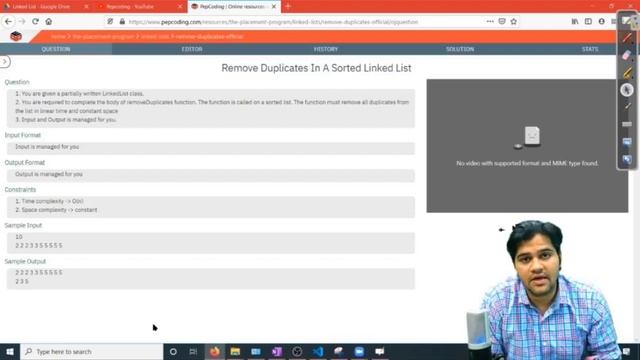The image size is (640, 360).
Task: Go back with the browser back arrow
Action: pos(9,22)
